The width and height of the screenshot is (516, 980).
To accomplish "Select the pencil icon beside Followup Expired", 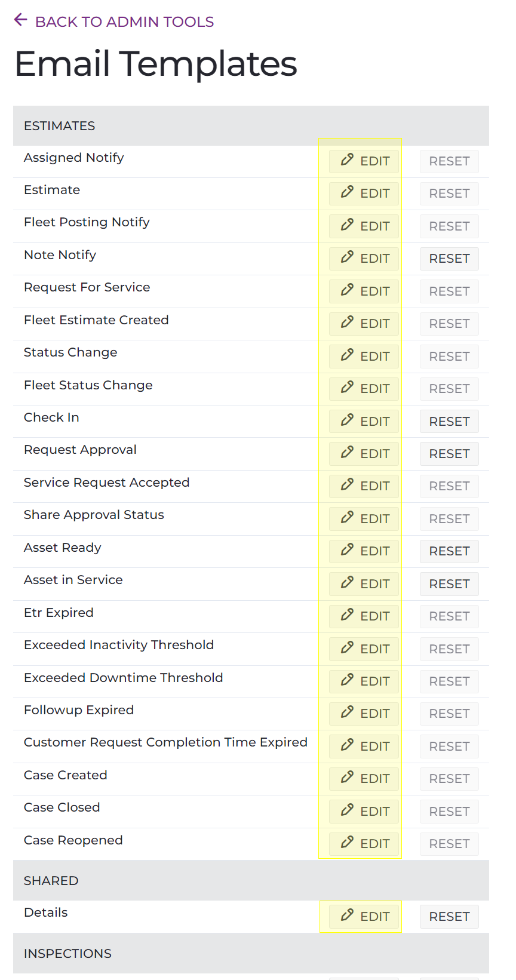I will point(347,713).
